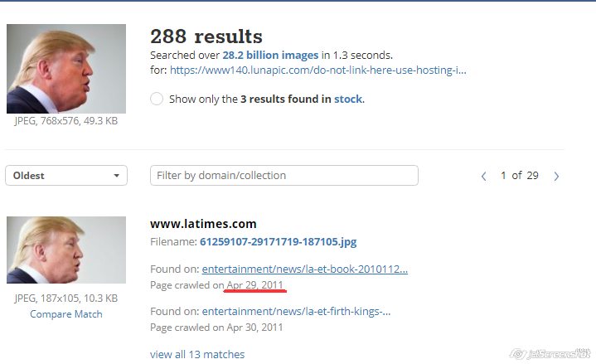Open entertainment/news/la-et-firth-kings link
Viewport: 596px width, 364px height.
(x=296, y=311)
